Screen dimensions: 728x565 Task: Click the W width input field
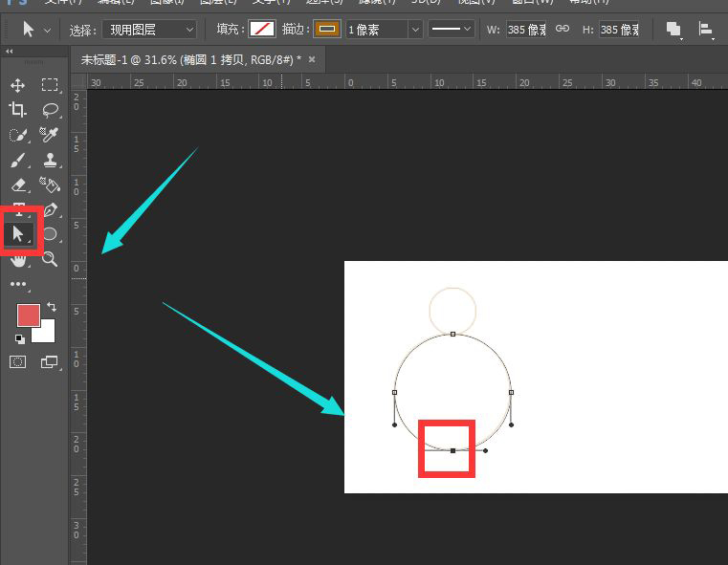click(x=528, y=30)
